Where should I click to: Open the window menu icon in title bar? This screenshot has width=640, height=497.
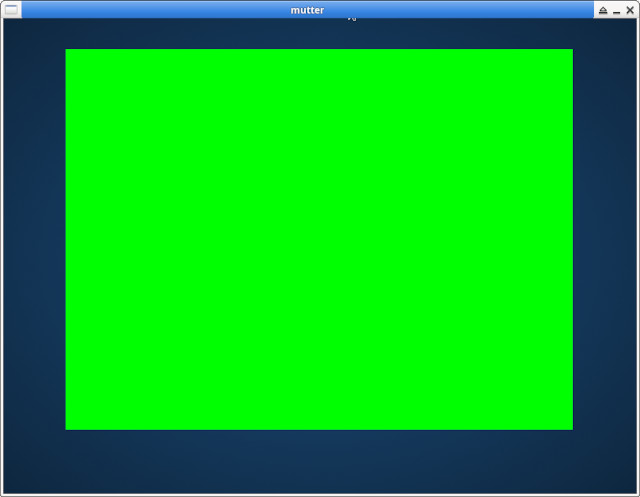pos(11,10)
